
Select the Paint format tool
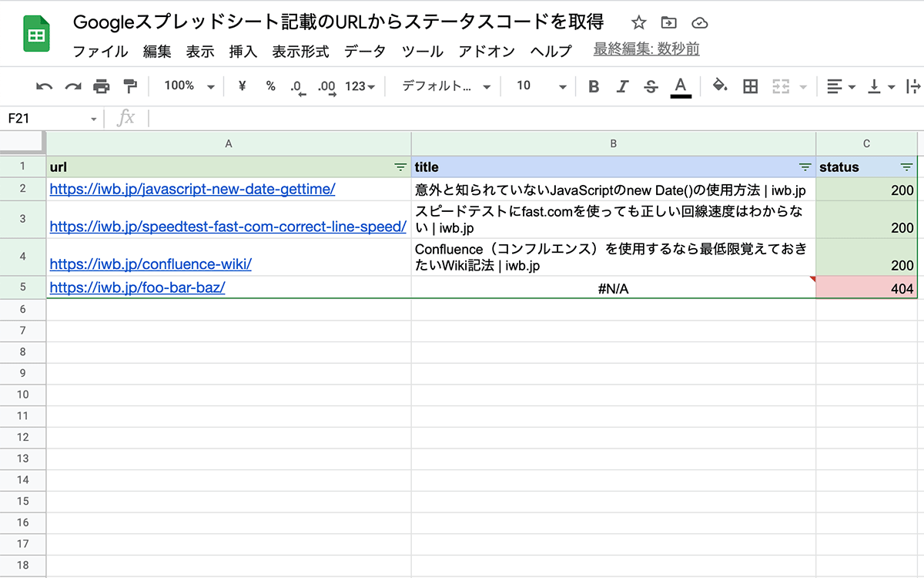[129, 86]
